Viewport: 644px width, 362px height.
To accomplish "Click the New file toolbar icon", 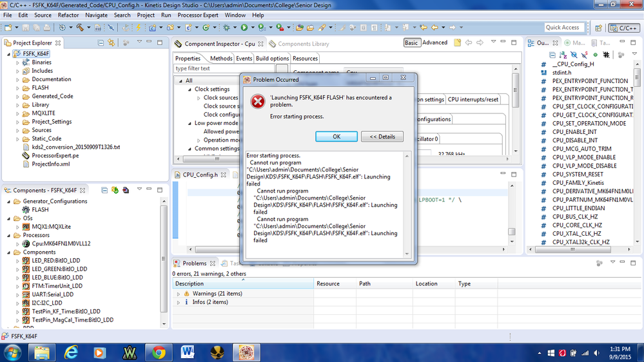I will point(8,28).
